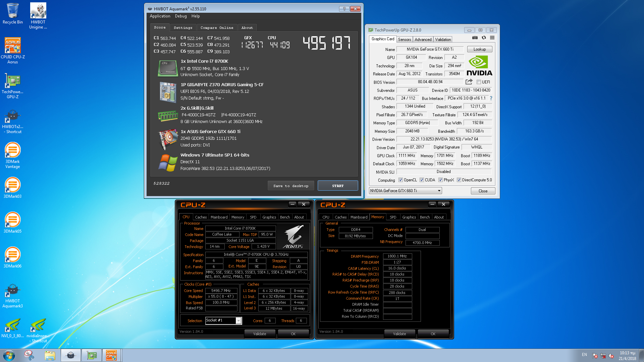Open Caches tab in left CPU-Z window
The image size is (644, 362).
click(201, 217)
